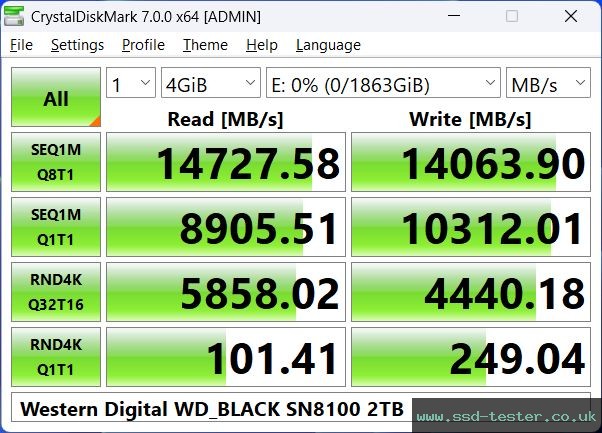Click the CrystalDiskMark app icon in title bar

click(14, 16)
